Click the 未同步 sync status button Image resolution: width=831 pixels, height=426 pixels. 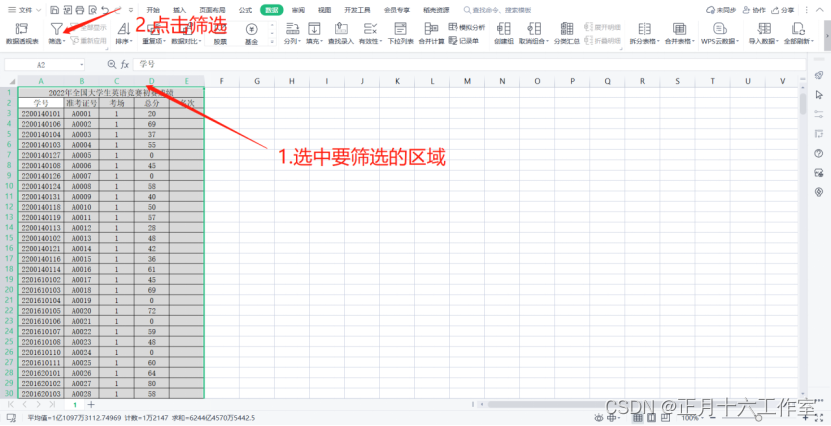(721, 10)
